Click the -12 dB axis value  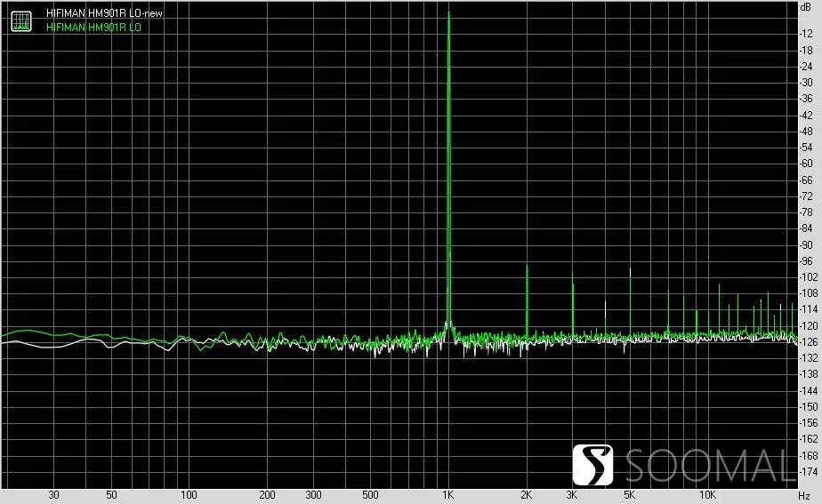click(x=806, y=34)
